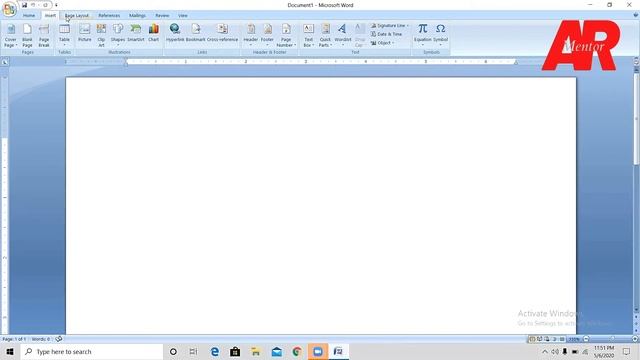The width and height of the screenshot is (640, 360).
Task: Go to the References tab
Action: click(109, 16)
